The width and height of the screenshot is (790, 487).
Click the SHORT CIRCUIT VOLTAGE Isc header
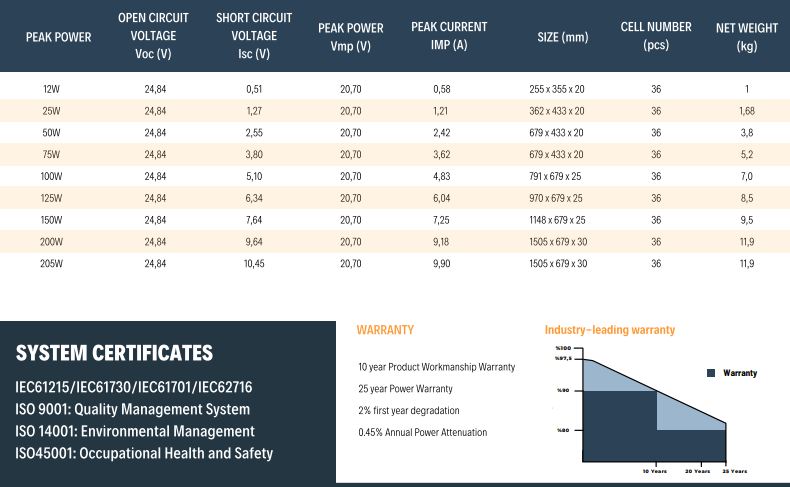click(253, 36)
